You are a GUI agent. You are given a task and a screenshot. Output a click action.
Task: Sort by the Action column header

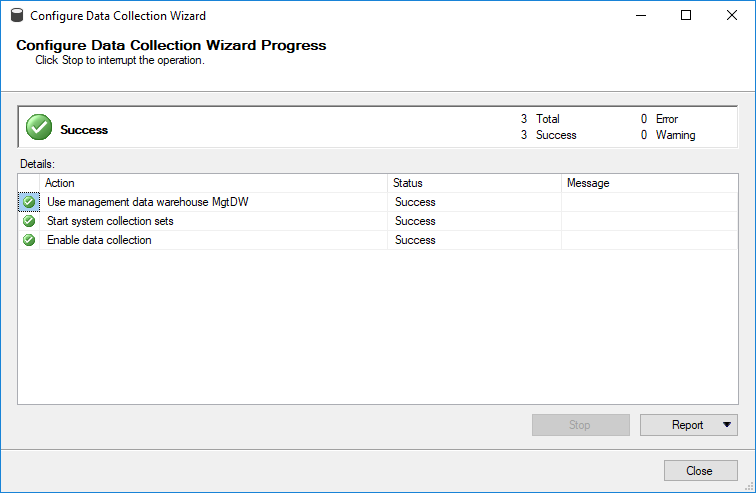coord(213,183)
